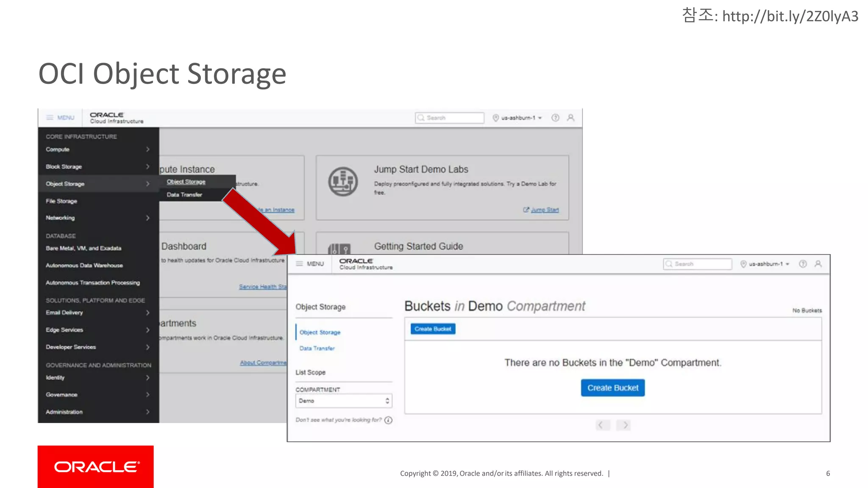
Task: Click the Jump Start Demo Labs icon
Action: (x=343, y=182)
